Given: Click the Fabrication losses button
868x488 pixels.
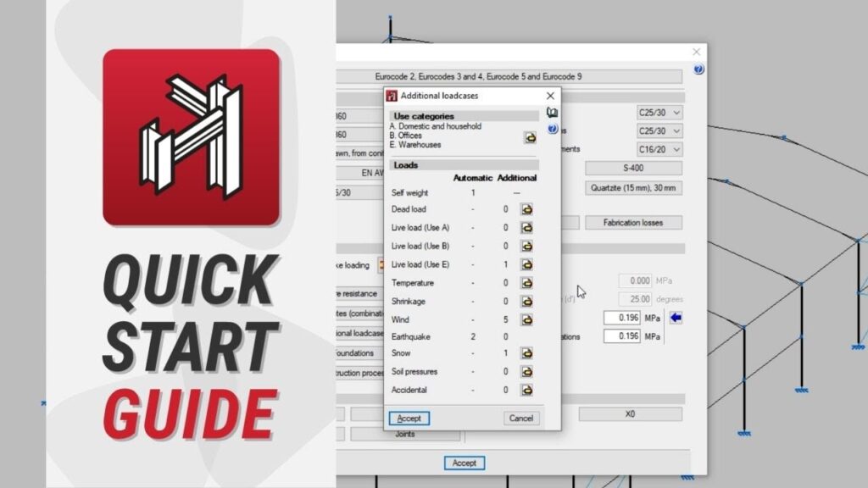Looking at the screenshot, I should point(633,223).
